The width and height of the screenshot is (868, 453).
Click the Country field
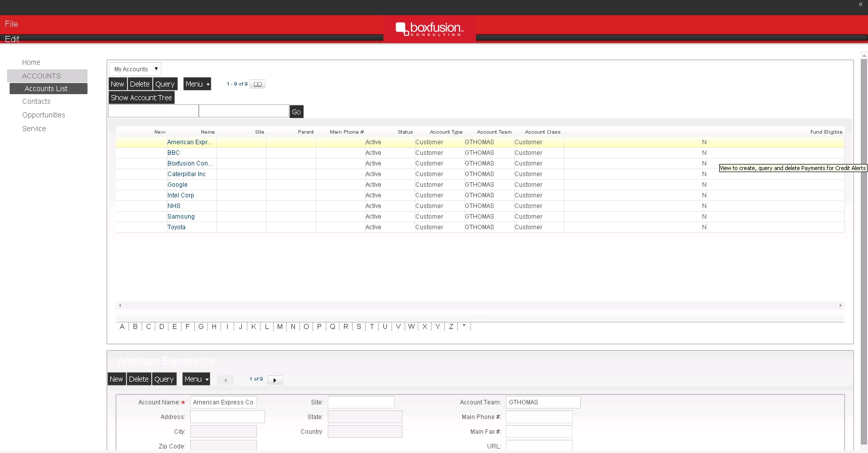pos(365,432)
